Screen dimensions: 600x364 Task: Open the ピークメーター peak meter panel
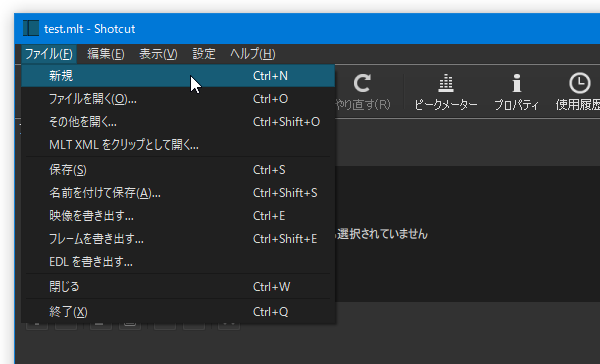pos(446,92)
